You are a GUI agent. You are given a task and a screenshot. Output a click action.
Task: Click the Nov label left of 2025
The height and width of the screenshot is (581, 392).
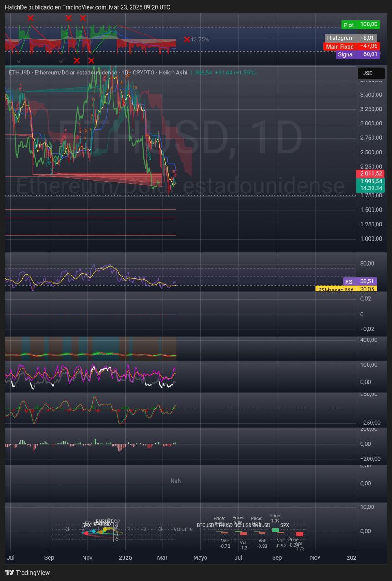[x=88, y=557]
